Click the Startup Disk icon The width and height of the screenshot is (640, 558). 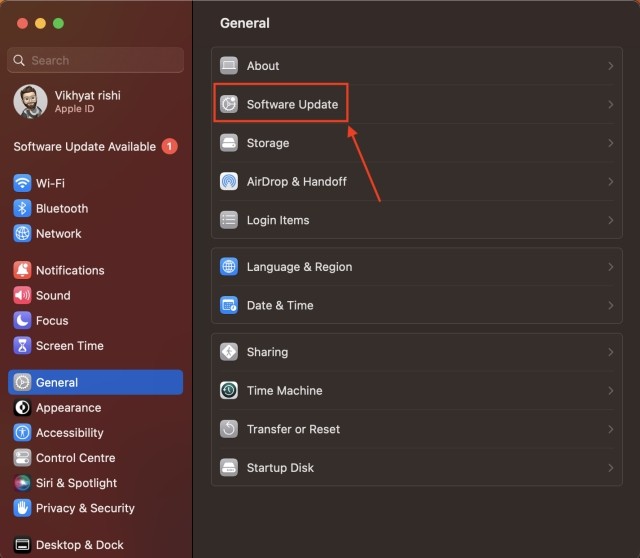(x=229, y=468)
